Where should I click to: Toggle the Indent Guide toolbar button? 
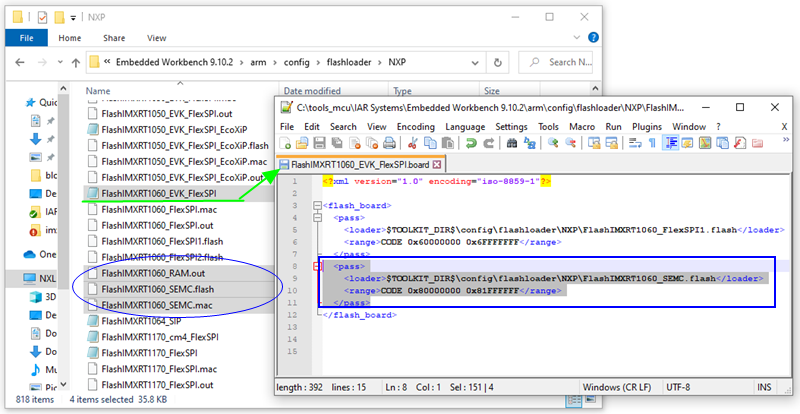(670, 143)
